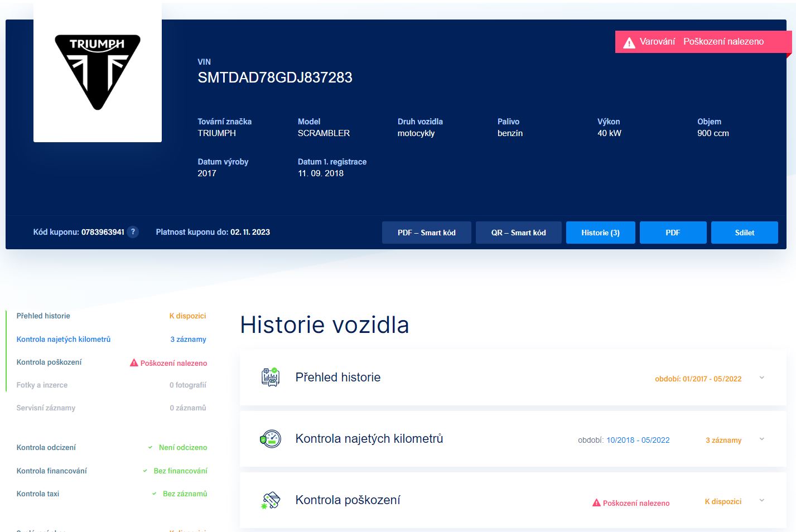Toggle the check mark beside Bez financování

point(145,471)
